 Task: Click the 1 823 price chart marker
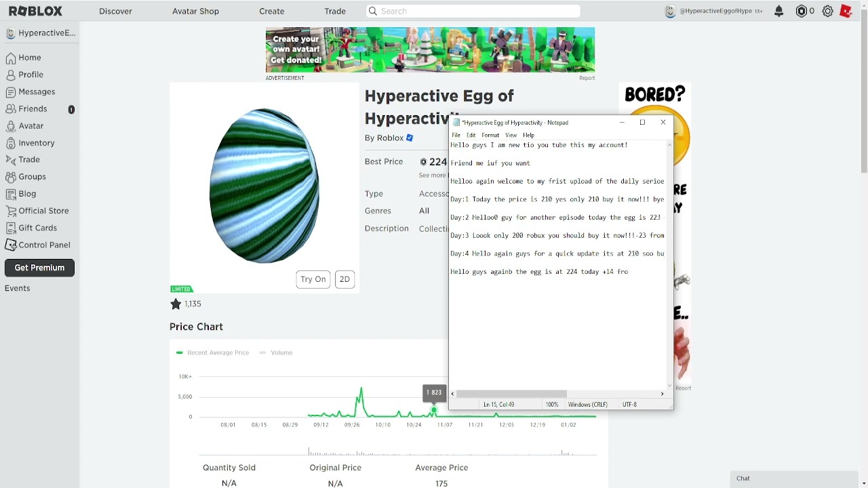(x=434, y=392)
